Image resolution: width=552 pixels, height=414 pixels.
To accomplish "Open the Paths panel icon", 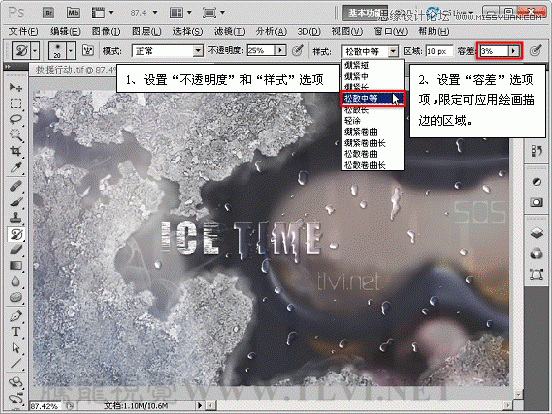I will [536, 274].
